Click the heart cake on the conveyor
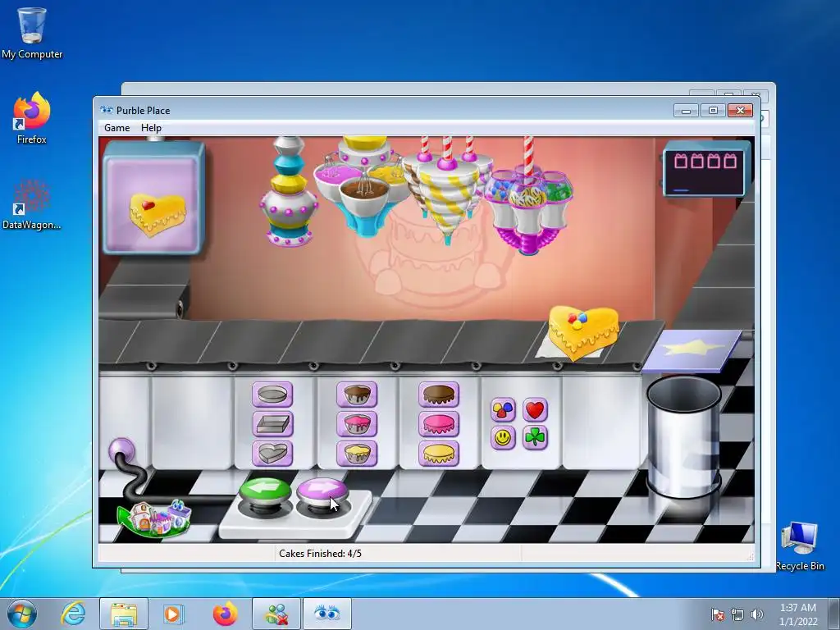The width and height of the screenshot is (840, 630). [583, 331]
